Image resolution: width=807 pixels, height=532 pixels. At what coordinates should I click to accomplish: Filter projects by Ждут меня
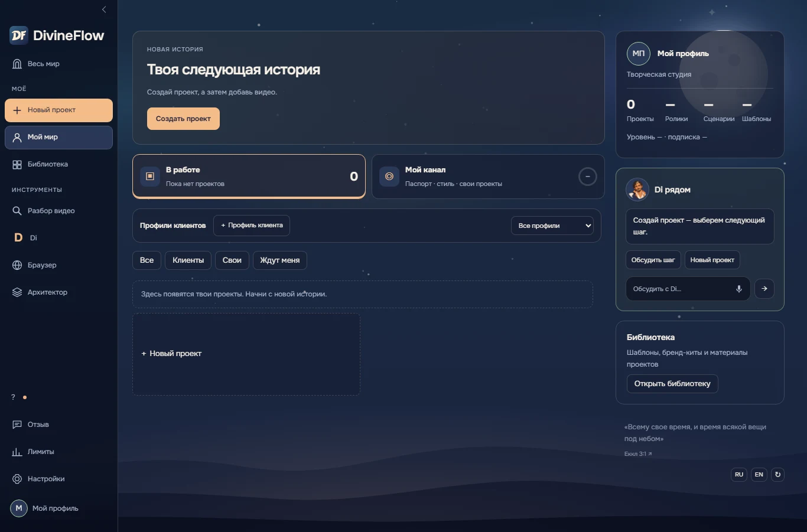tap(280, 260)
